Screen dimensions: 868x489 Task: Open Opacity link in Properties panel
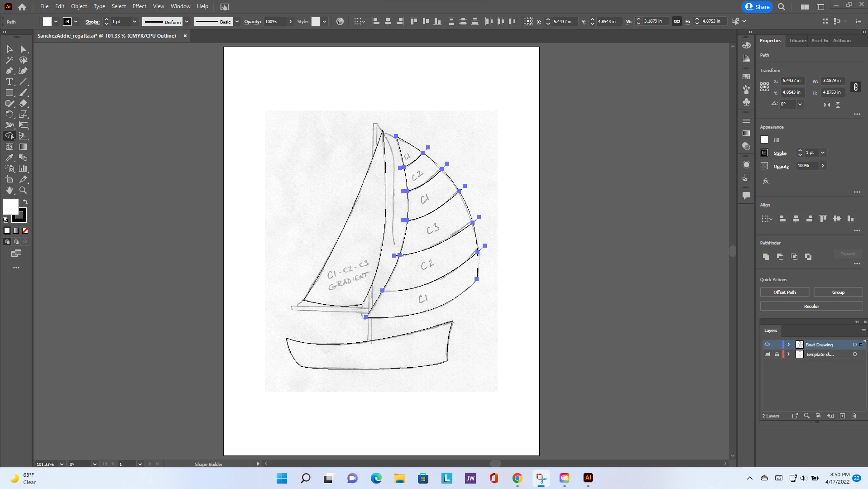coord(781,167)
